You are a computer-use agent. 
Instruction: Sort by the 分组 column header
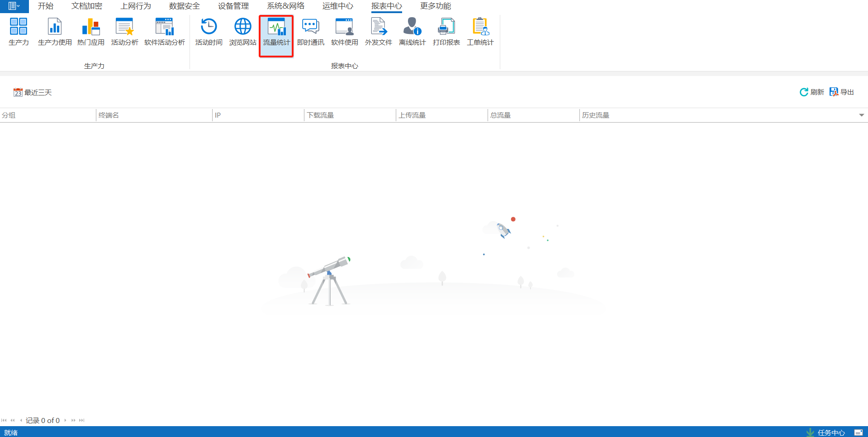click(x=48, y=115)
